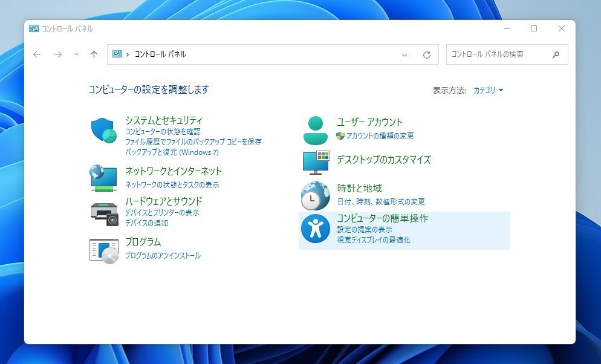Viewport: 601px width, 364px height.
Task: Click the System and Security shield icon
Action: pos(103,130)
